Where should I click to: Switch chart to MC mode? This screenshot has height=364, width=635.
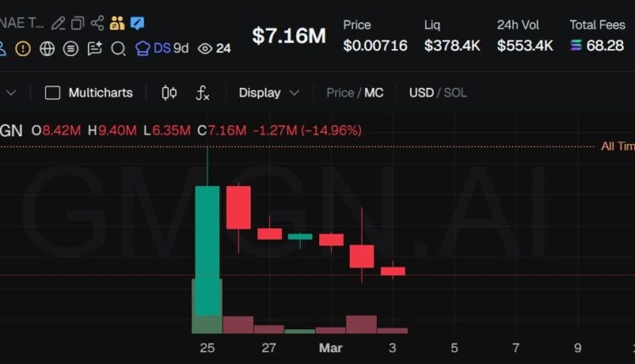[373, 92]
